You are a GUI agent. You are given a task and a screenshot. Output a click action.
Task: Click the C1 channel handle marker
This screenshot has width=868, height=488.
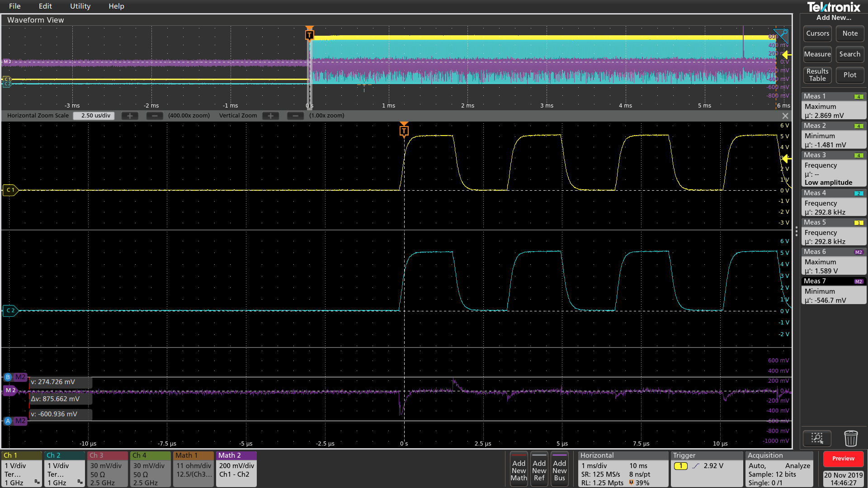(9, 190)
